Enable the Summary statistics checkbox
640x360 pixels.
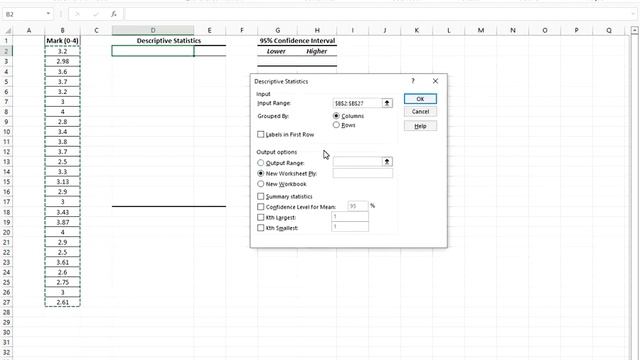tap(261, 196)
